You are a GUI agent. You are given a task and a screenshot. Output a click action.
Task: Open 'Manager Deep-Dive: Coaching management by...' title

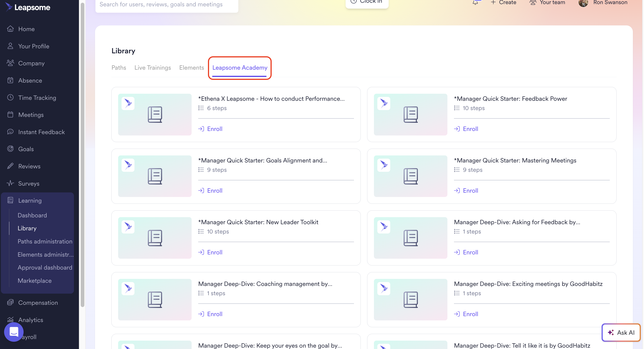coord(265,284)
